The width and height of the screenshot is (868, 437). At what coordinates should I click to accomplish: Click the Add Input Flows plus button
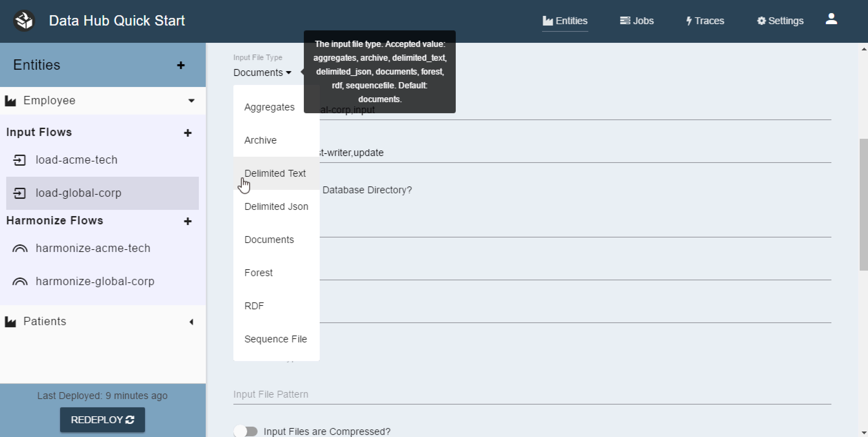188,132
